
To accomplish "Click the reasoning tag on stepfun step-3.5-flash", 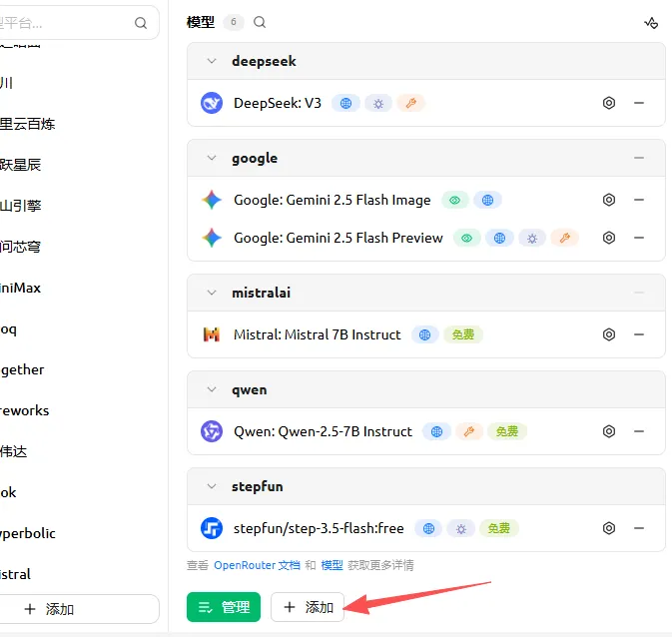I will pos(460,528).
